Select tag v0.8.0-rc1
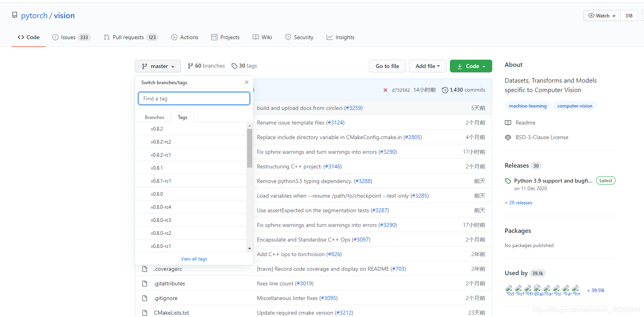 pos(191,246)
